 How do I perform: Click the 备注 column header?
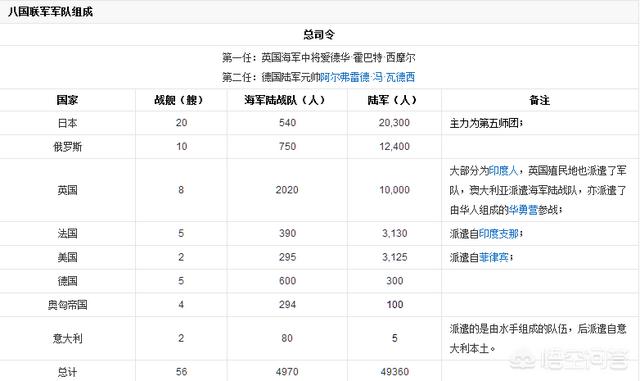pyautogui.click(x=540, y=100)
